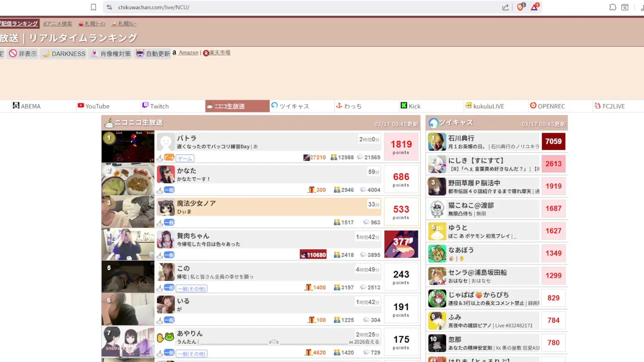Click the 7059 score box for 石川典行
Viewport: 644px width, 362px height.
(553, 142)
